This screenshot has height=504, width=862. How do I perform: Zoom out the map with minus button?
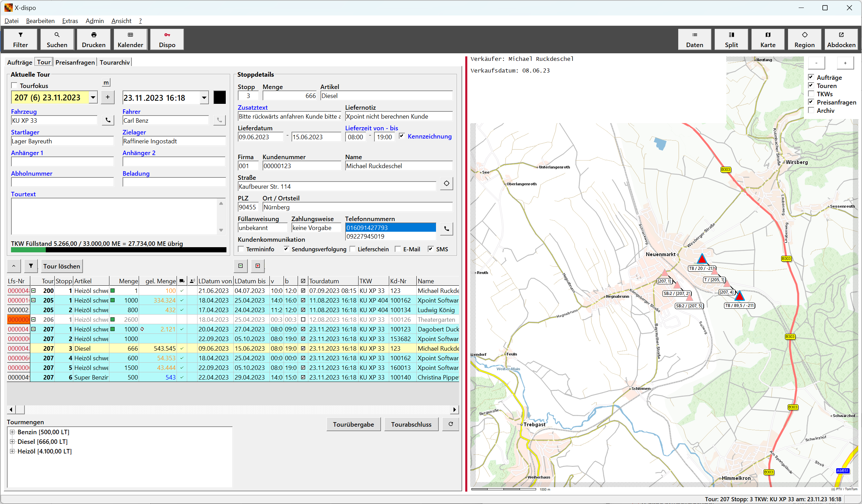[816, 63]
